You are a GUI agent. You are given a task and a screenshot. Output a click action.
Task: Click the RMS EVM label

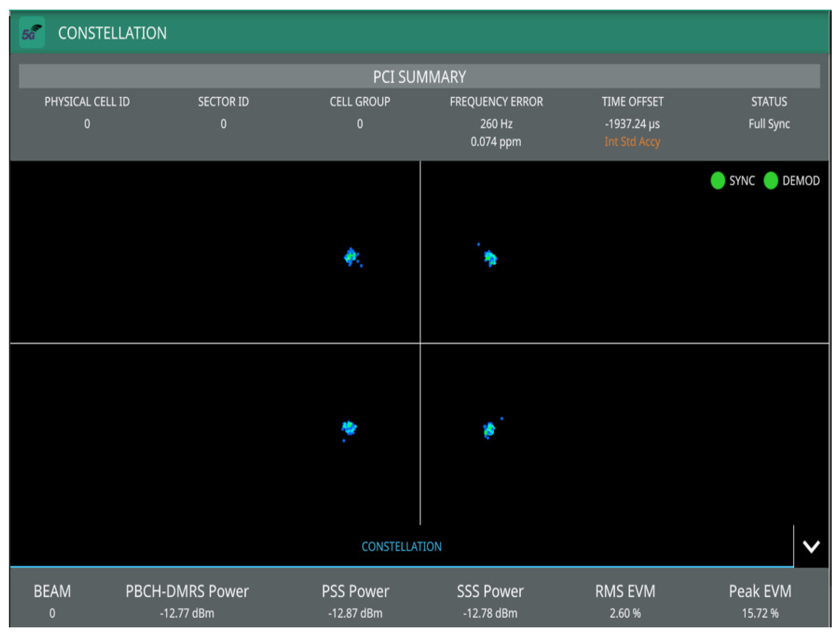[x=625, y=591]
